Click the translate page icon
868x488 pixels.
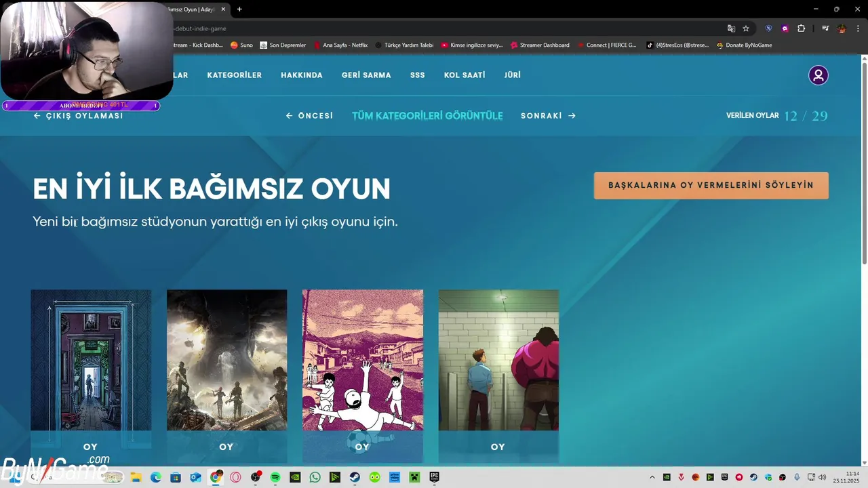[731, 28]
